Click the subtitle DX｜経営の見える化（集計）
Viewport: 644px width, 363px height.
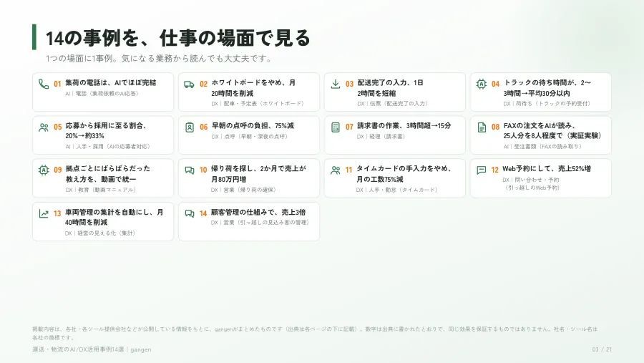click(x=99, y=233)
